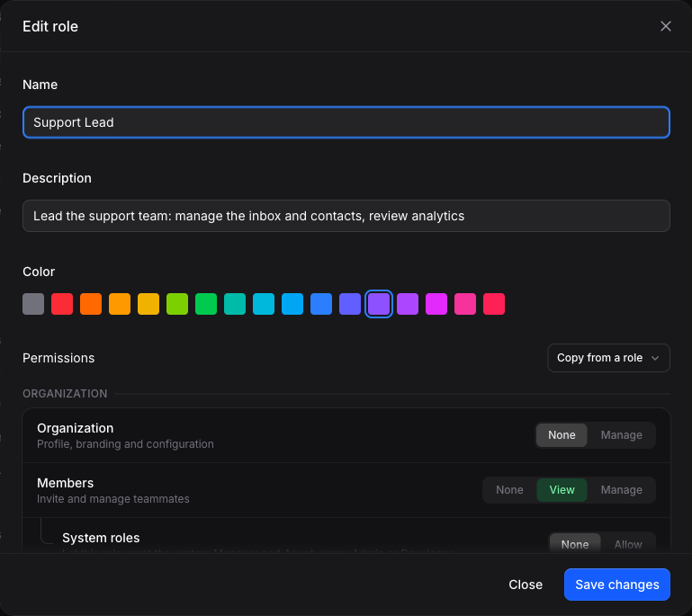This screenshot has height=616, width=692.
Task: Click the Organization permission row title
Action: [75, 428]
